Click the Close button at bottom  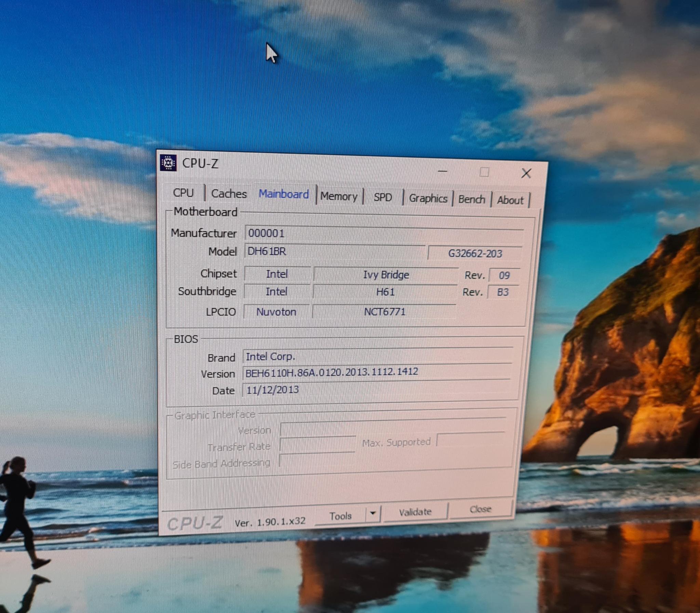click(x=481, y=509)
